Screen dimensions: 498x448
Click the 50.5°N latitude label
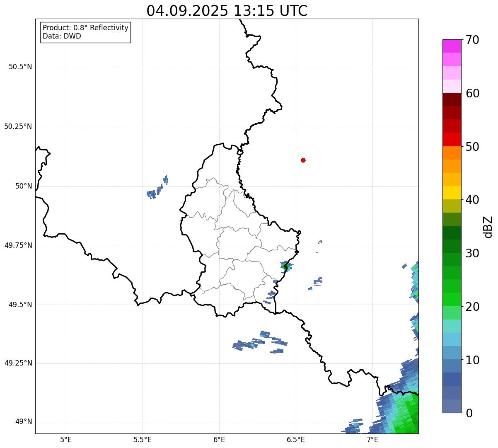pyautogui.click(x=20, y=67)
